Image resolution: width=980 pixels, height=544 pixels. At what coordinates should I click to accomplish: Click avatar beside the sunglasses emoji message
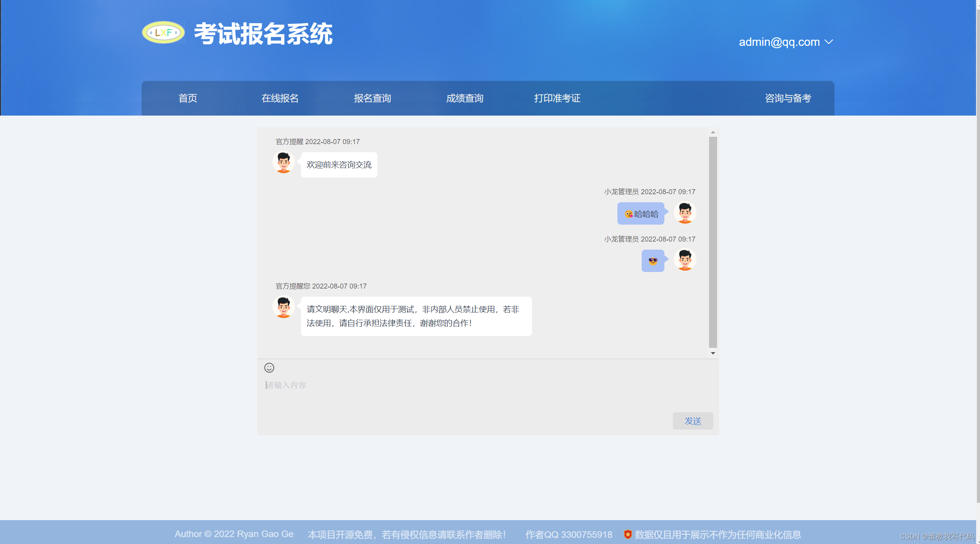point(685,260)
